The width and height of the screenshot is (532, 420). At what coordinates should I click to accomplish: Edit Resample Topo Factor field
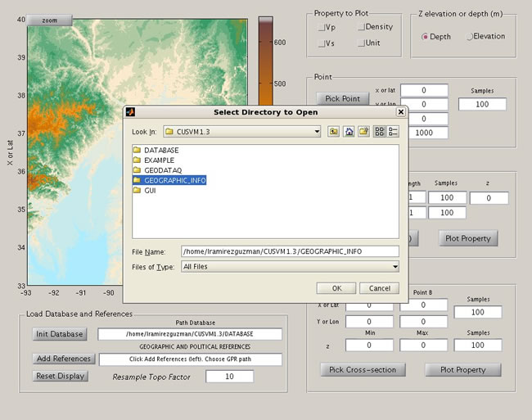230,377
